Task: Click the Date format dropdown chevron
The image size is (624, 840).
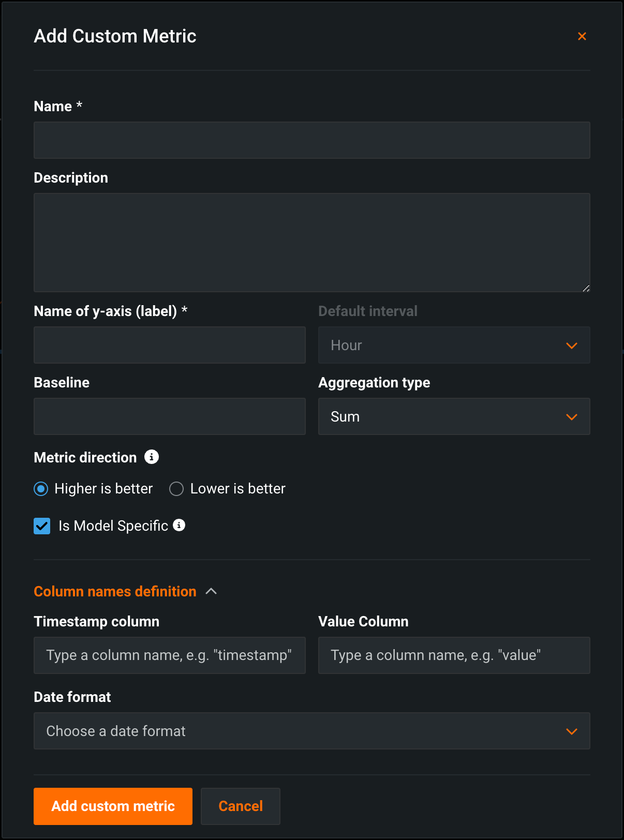Action: (571, 731)
